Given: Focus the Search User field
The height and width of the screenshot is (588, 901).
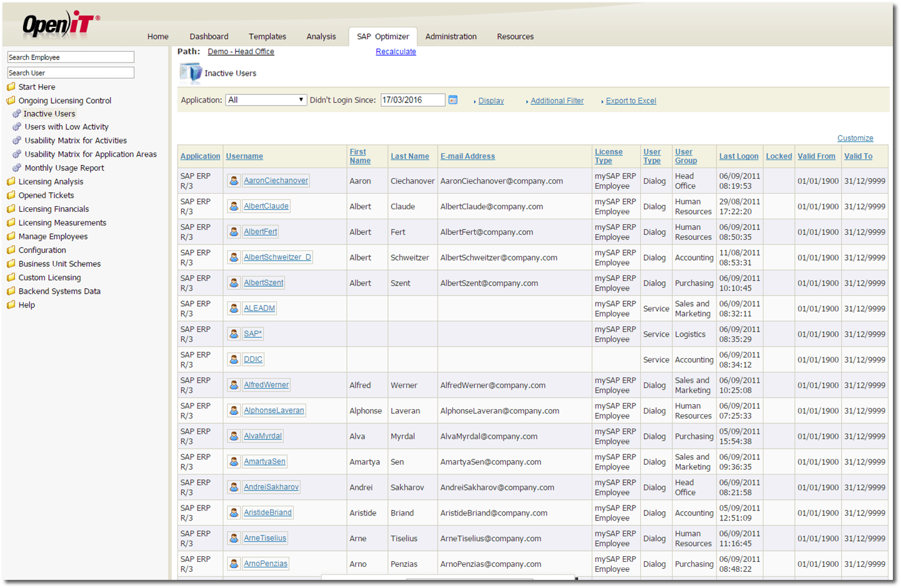Looking at the screenshot, I should coord(71,72).
